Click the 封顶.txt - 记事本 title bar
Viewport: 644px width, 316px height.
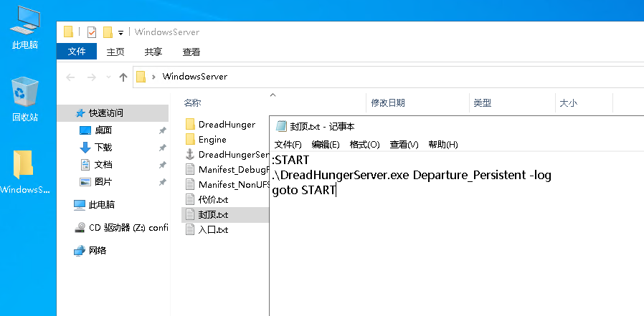[x=457, y=127]
